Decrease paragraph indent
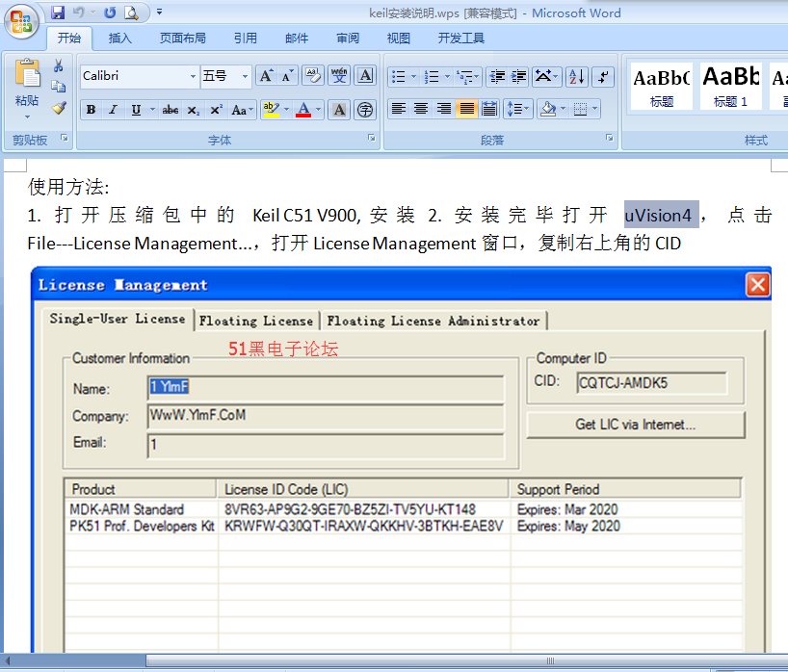The image size is (788, 672). [x=497, y=77]
